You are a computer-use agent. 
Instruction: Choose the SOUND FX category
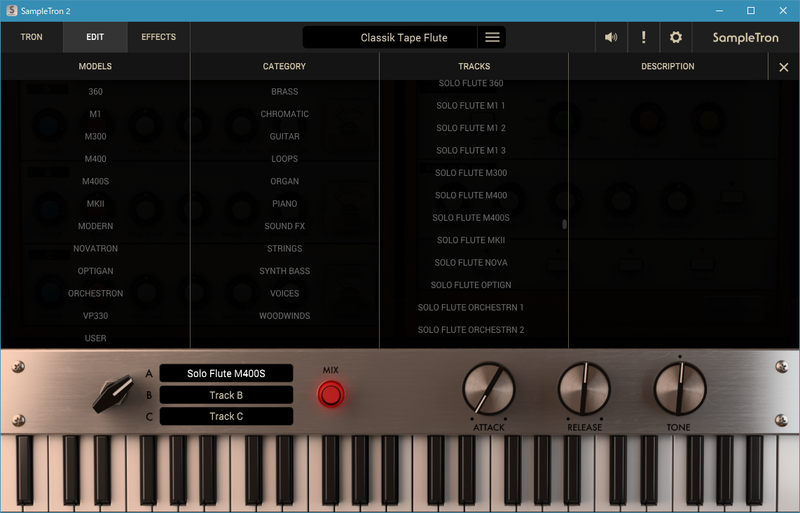click(x=285, y=226)
